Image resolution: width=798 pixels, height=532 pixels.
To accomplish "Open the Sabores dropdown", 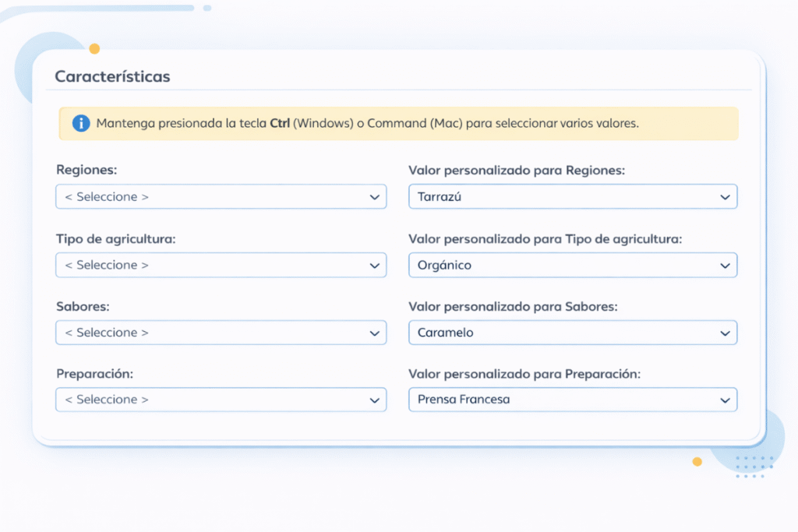I will tap(221, 333).
